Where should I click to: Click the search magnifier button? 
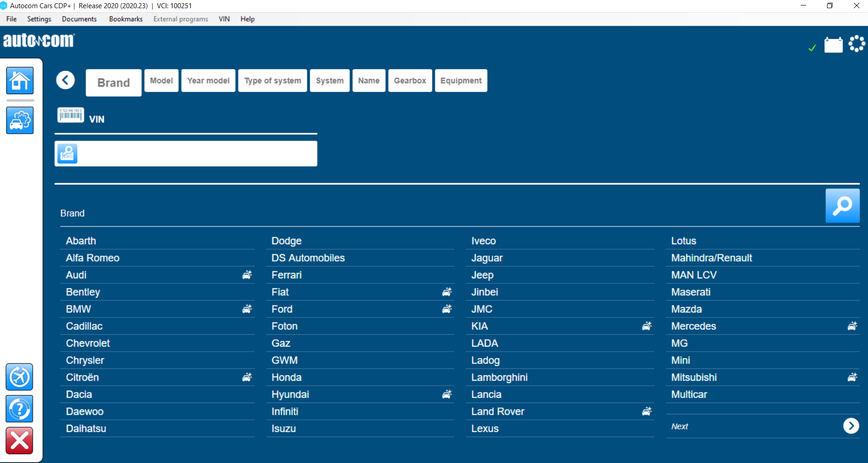pos(842,206)
